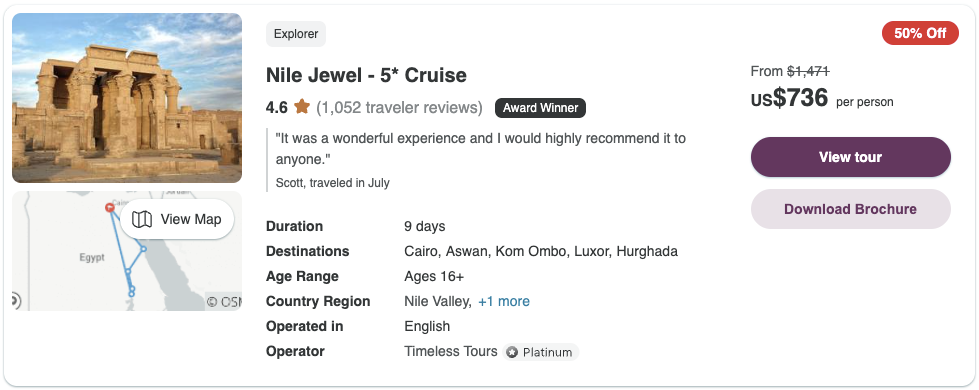
Task: Expand the +1 more country regions
Action: (504, 301)
